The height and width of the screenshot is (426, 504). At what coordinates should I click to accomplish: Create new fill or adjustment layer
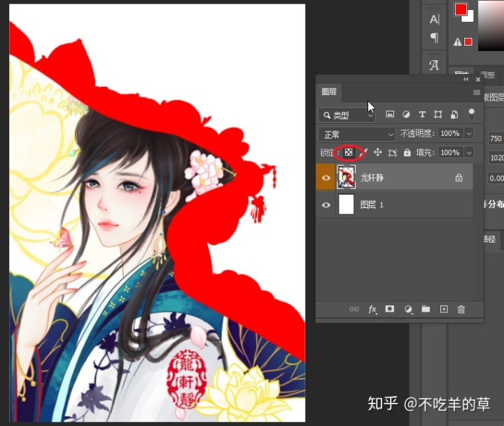tap(408, 309)
